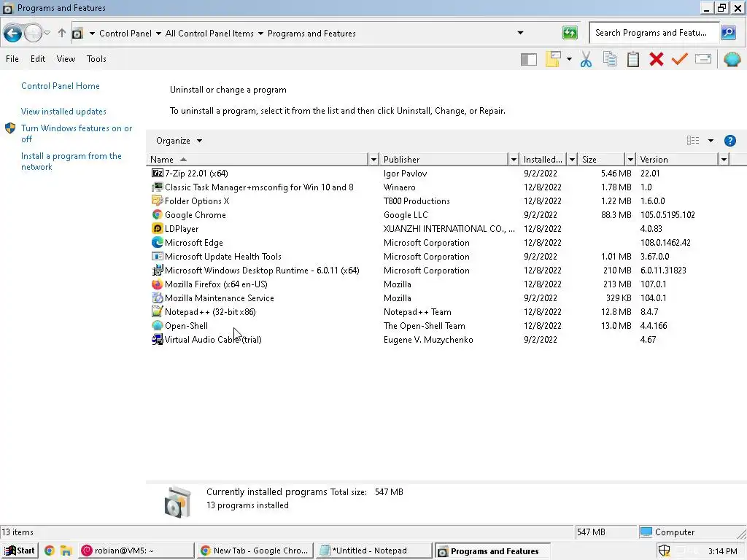Select the Microsoft Edge program icon
This screenshot has height=560, width=747.
pos(158,242)
